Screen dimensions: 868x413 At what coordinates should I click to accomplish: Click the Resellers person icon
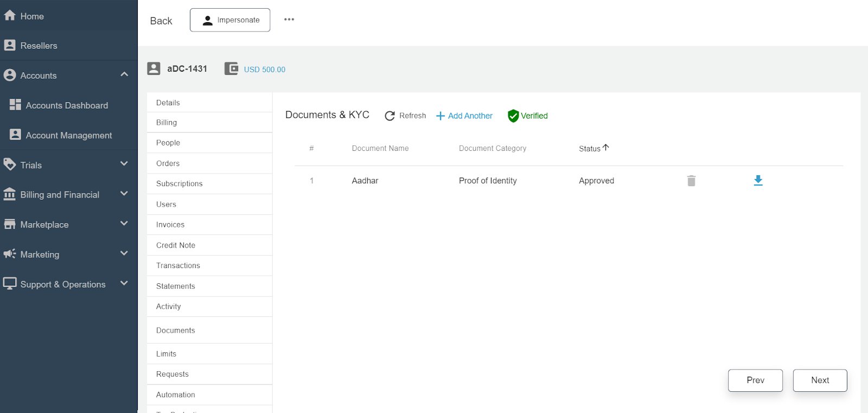(x=9, y=45)
